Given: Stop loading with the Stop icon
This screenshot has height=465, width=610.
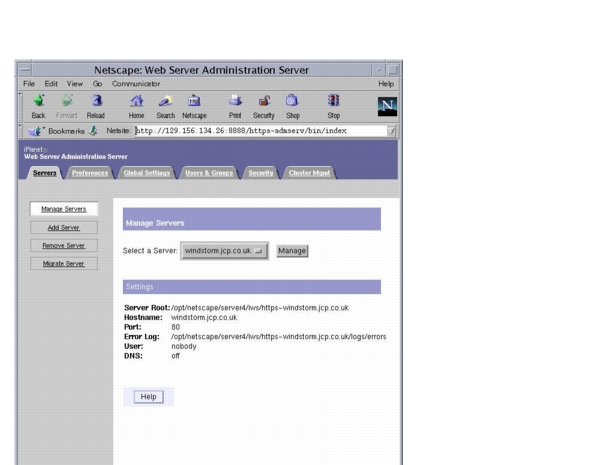Looking at the screenshot, I should point(333,101).
